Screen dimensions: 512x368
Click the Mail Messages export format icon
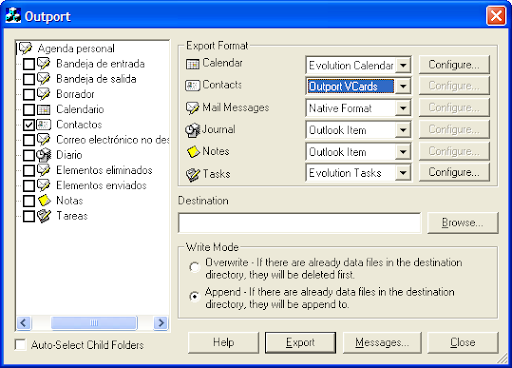(192, 108)
